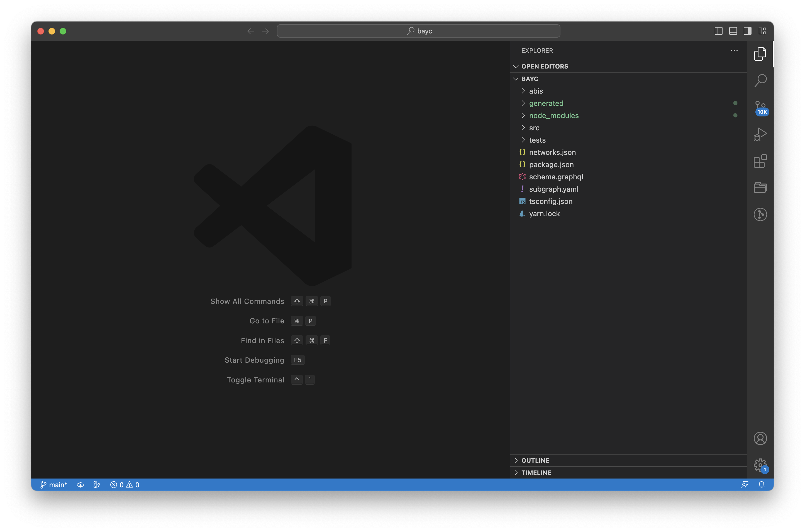Open schema.graphql file
This screenshot has width=805, height=532.
[x=629, y=177]
